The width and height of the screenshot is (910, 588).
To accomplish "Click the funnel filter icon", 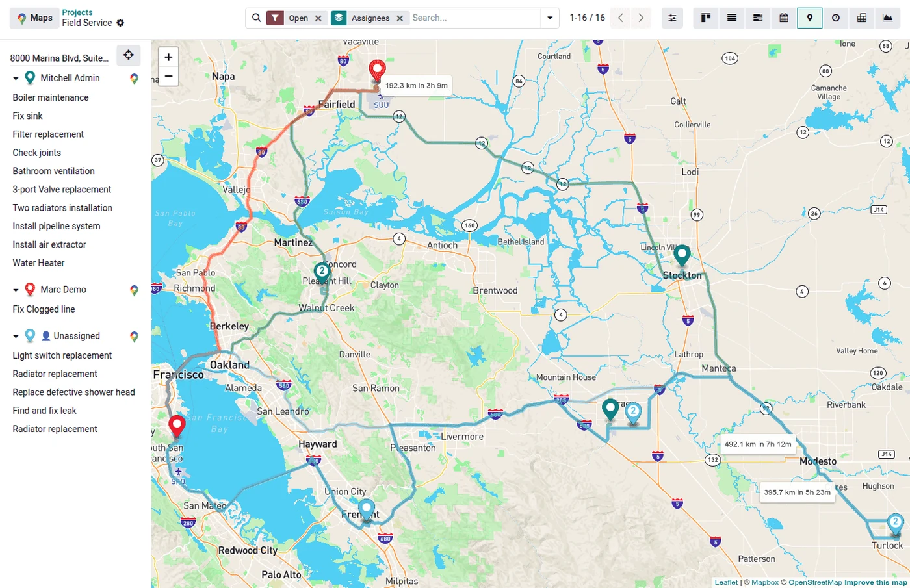I will pos(275,18).
